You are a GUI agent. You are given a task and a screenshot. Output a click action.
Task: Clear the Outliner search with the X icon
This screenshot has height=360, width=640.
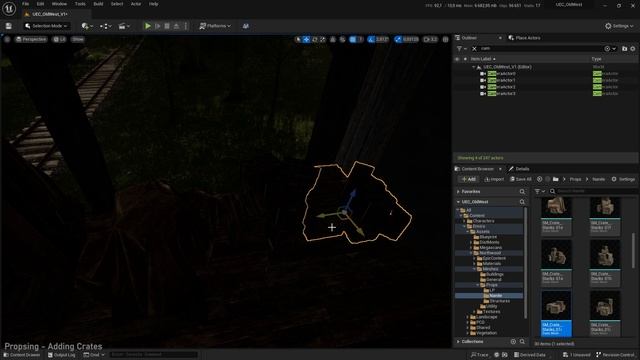click(474, 49)
